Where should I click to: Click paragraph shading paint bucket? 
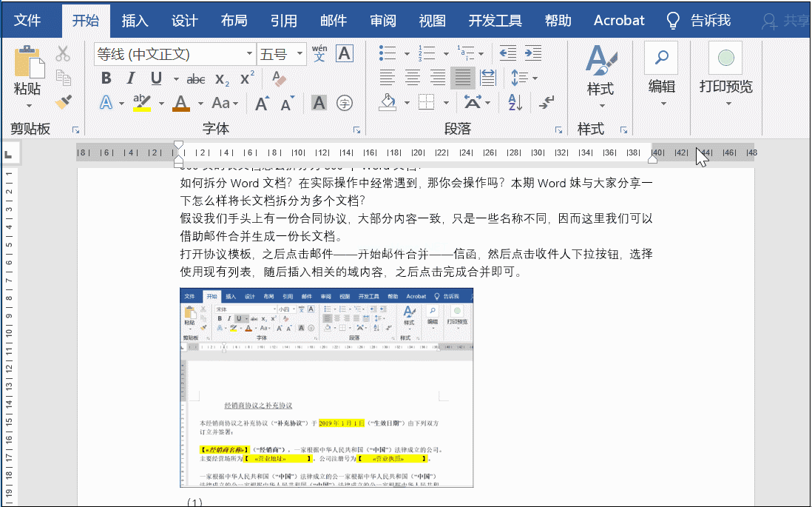coord(388,102)
